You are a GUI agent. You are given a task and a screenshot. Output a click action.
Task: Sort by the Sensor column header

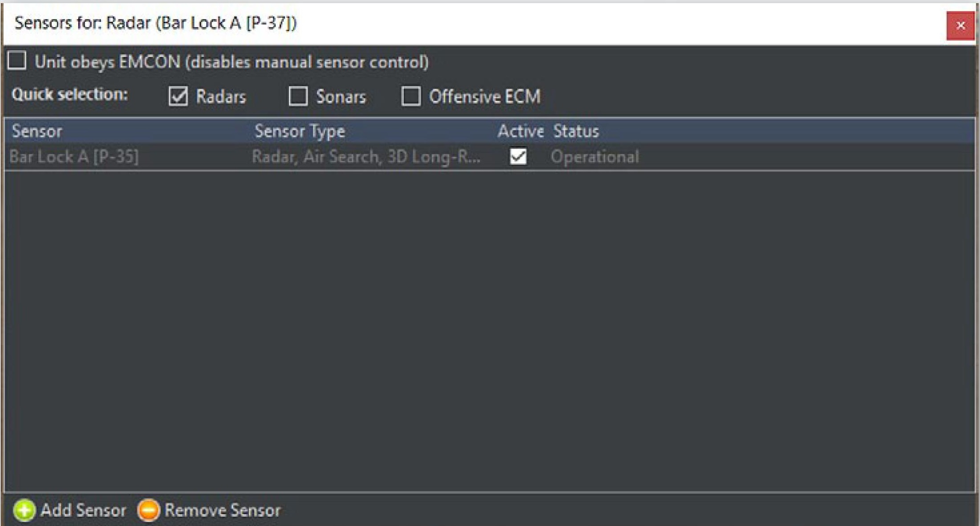37,131
